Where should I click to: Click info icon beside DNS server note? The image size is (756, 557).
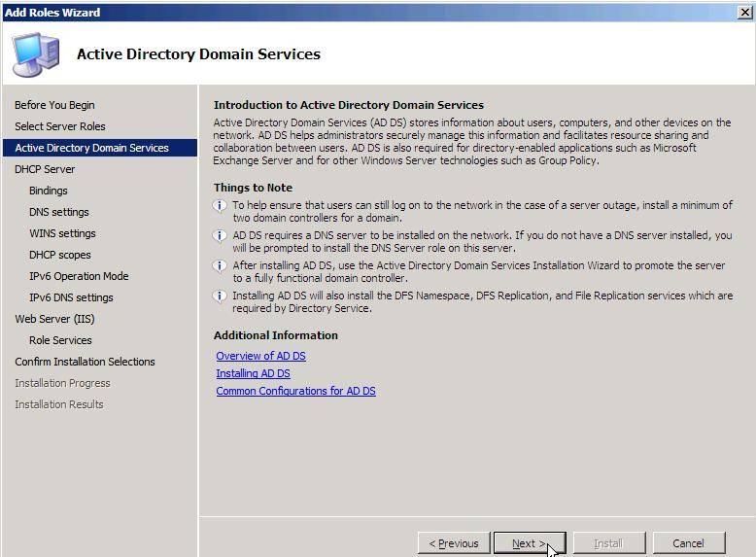pos(220,236)
